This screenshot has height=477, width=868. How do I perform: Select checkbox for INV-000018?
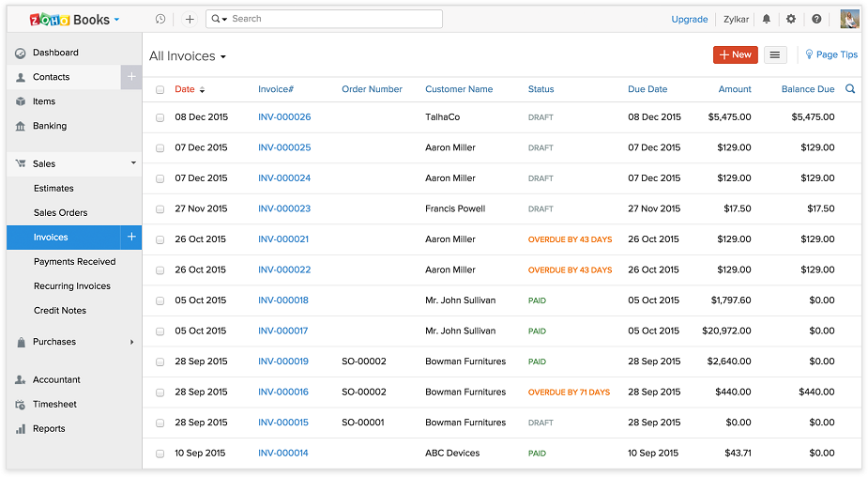pyautogui.click(x=160, y=300)
